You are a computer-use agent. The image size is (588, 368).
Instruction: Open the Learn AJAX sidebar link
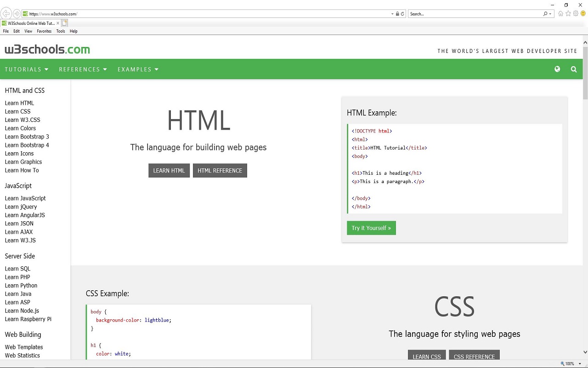pos(19,232)
